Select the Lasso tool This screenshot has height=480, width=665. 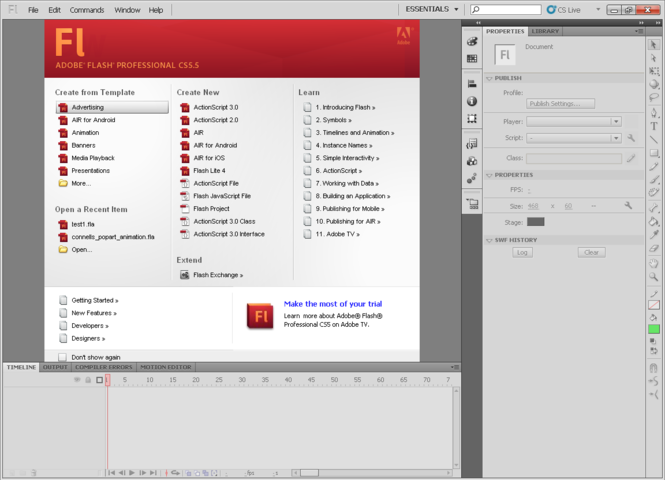click(654, 98)
